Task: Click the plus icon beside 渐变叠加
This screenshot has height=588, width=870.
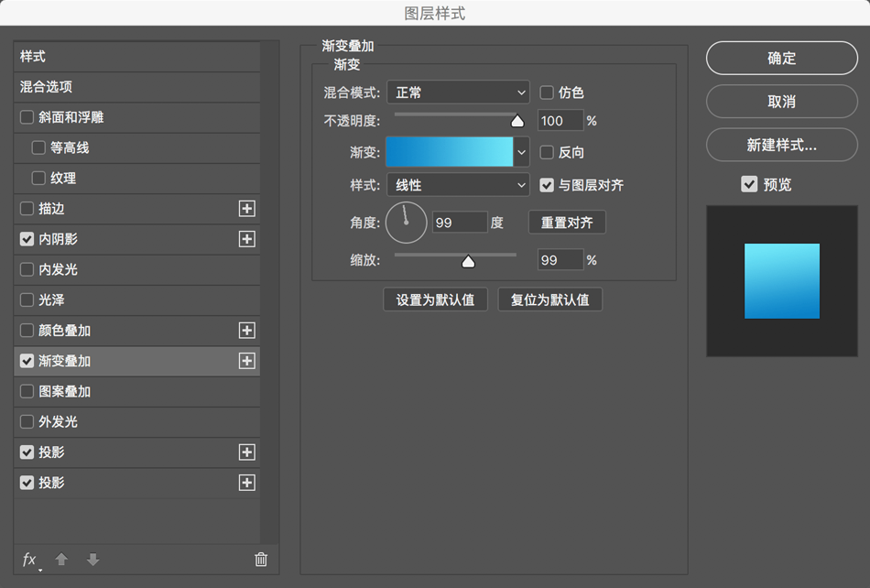Action: click(247, 361)
